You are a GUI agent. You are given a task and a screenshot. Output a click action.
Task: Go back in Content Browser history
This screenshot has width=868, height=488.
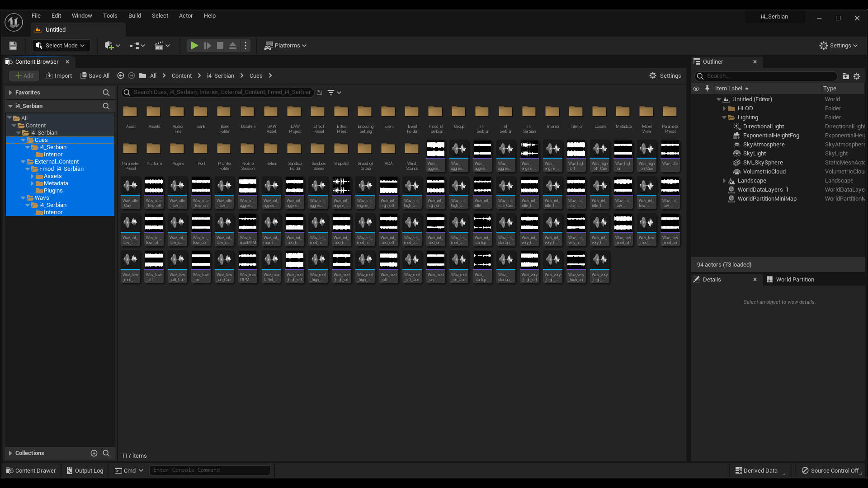[x=121, y=76]
